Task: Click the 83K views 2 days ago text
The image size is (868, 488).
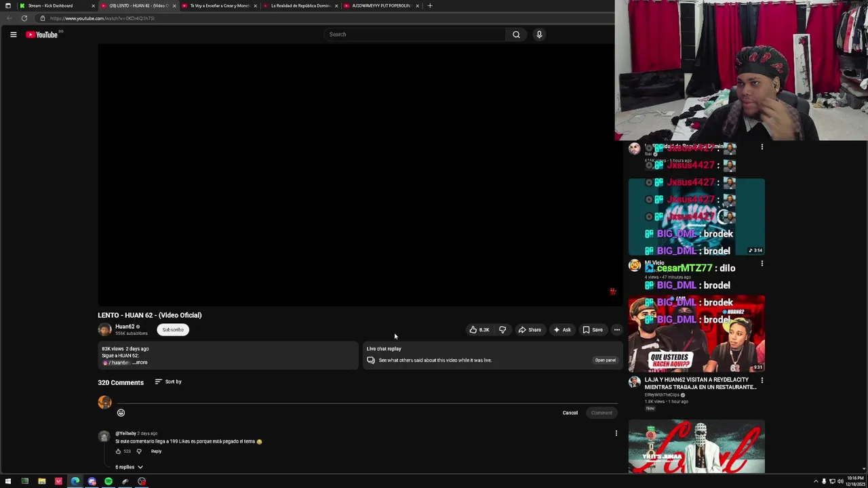Action: pyautogui.click(x=125, y=348)
